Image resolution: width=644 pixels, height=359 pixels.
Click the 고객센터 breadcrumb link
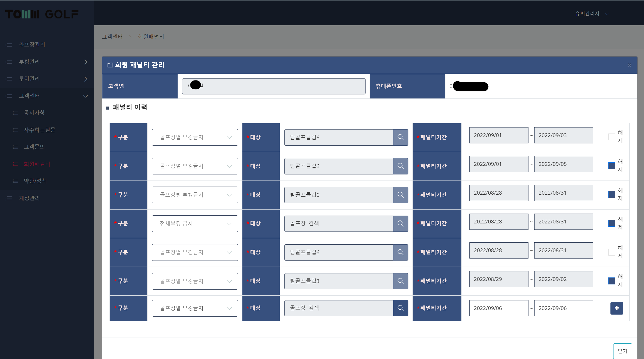pos(112,37)
